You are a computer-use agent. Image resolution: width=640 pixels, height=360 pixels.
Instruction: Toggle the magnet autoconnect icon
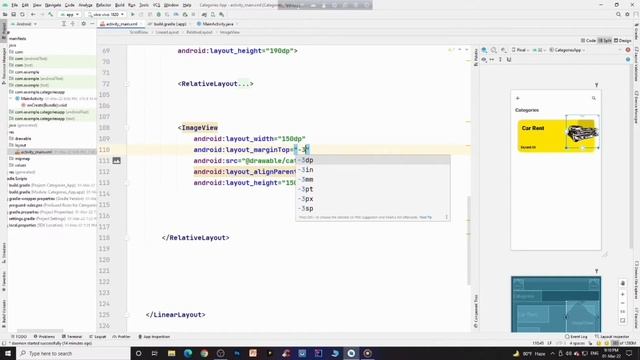tap(509, 60)
